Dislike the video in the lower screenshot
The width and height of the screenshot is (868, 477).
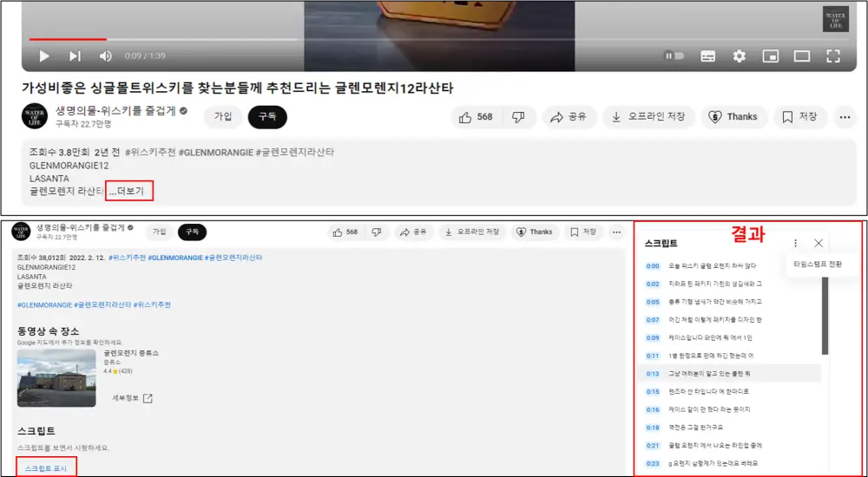[x=377, y=232]
